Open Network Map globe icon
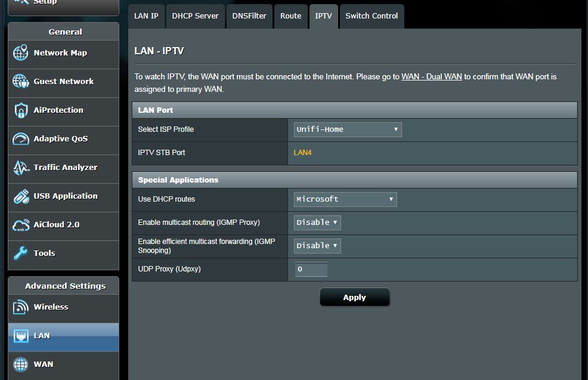Viewport: 588px width, 380px height. [21, 52]
